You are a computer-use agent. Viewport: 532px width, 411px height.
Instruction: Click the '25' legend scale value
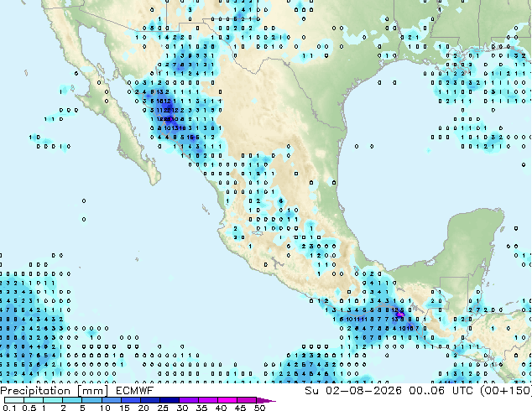tap(163, 408)
